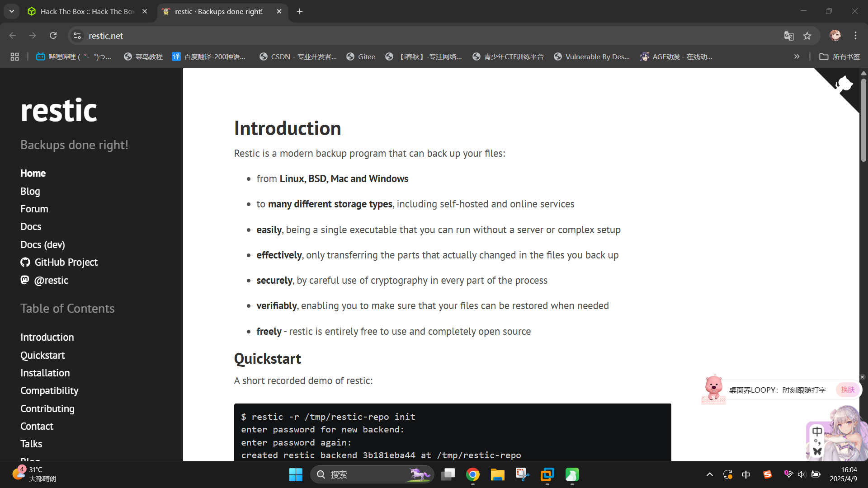Open @restic Mastodon link
This screenshot has width=868, height=488.
click(44, 280)
